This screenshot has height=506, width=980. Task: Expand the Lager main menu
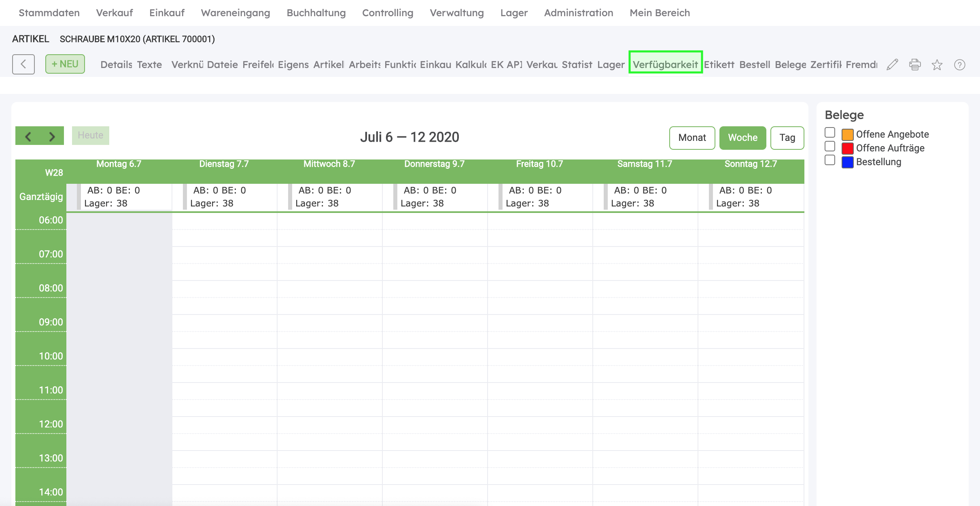click(x=514, y=13)
